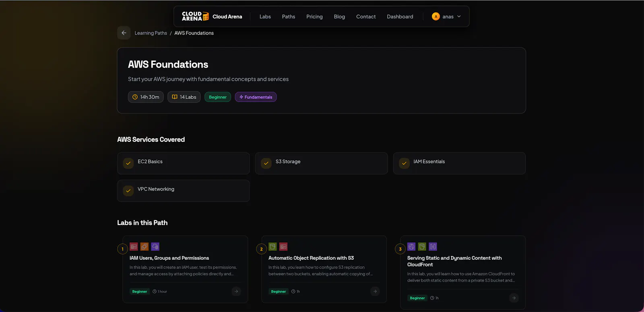Click the 'Cloud Arena' brand text
The width and height of the screenshot is (644, 312).
(227, 16)
